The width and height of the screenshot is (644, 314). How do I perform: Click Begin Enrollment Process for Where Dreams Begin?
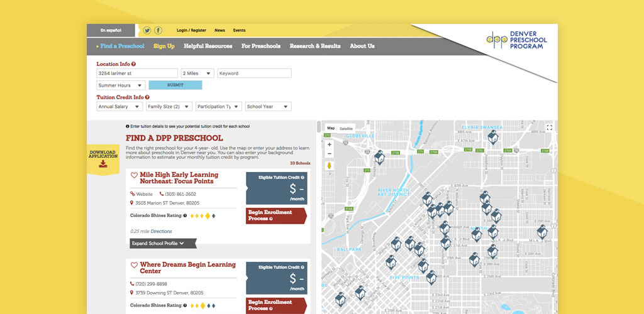(276, 305)
